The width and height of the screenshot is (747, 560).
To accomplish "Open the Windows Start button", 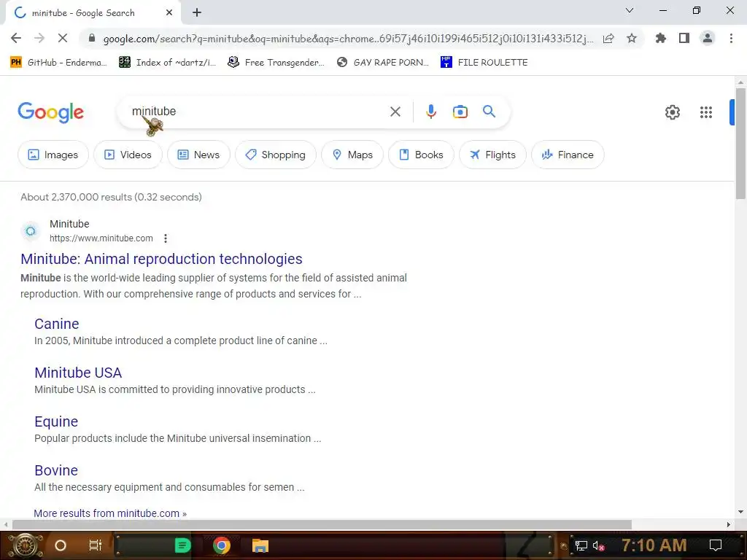I will click(26, 545).
